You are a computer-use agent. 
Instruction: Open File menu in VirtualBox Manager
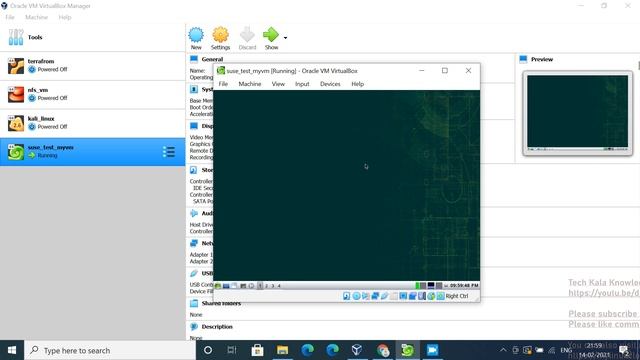click(10, 17)
